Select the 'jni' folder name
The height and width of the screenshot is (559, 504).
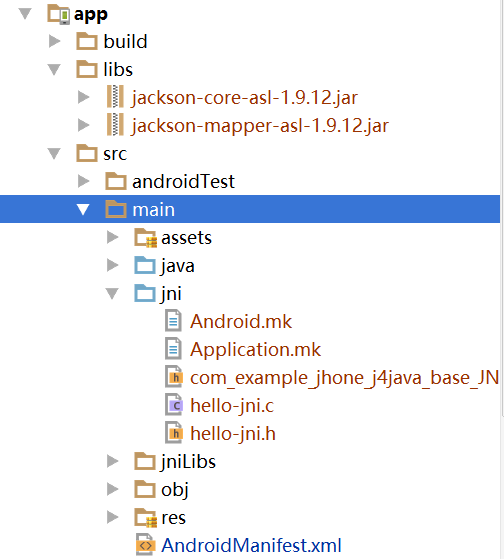(171, 294)
